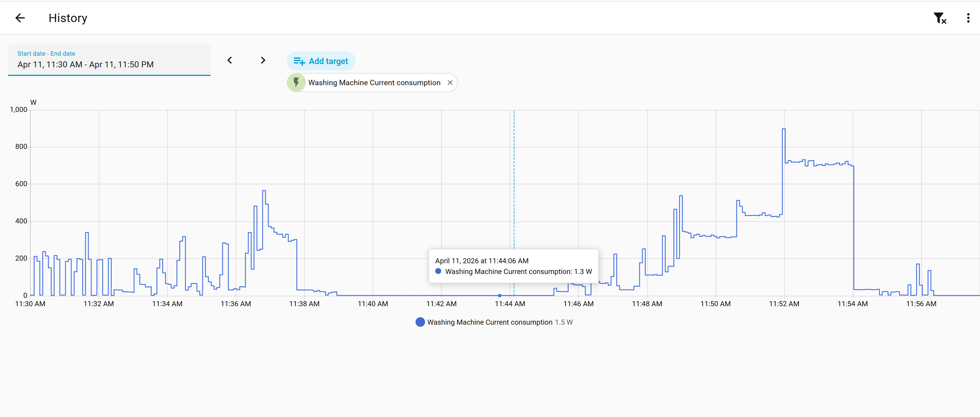The image size is (980, 417).
Task: Click the tooltip's 1.3 W reading text
Action: (582, 272)
